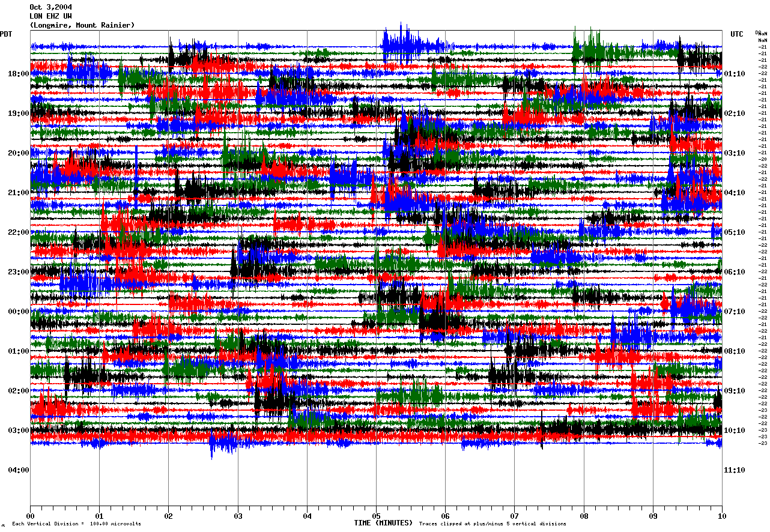Click the "07" minute tick label on the bottom axis
Image resolution: width=770 pixels, height=532 pixels.
click(x=514, y=515)
